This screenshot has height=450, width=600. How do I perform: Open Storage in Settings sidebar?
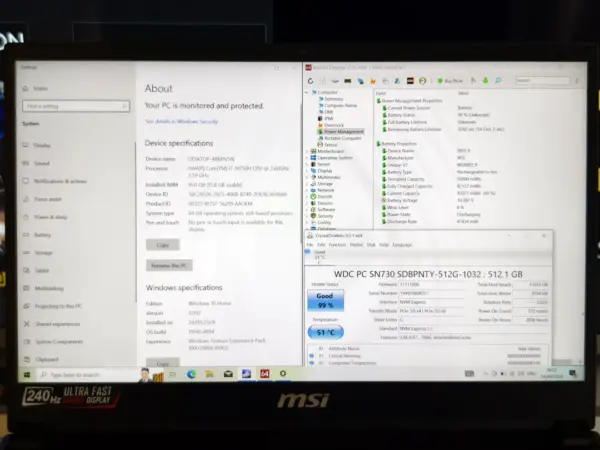(38, 253)
